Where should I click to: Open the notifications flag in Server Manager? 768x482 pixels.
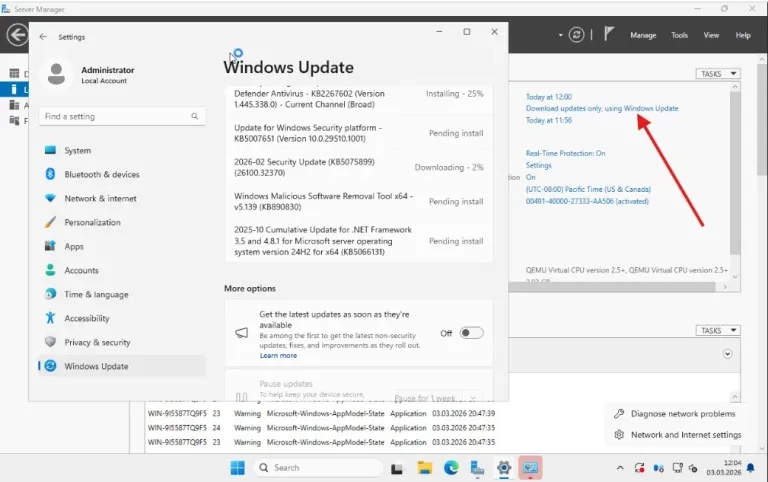[x=608, y=34]
